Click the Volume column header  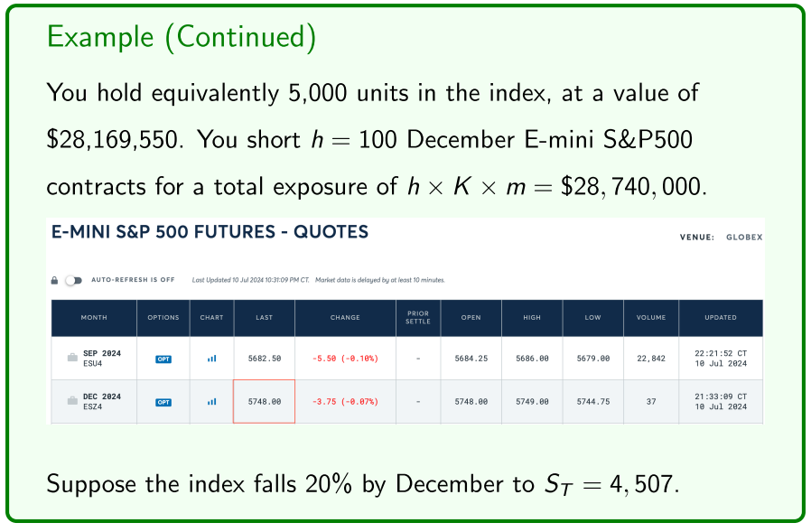650,318
